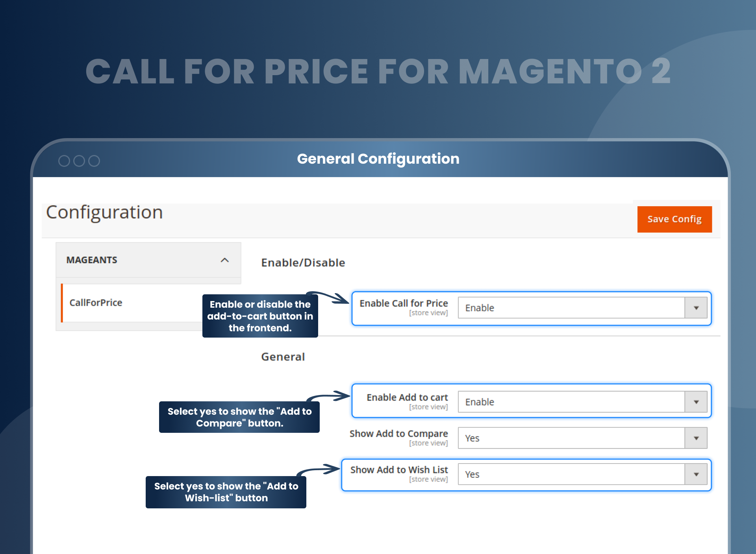Open the Enable Call for Price dropdown arrow
Screen dimensions: 756x554
tap(696, 308)
